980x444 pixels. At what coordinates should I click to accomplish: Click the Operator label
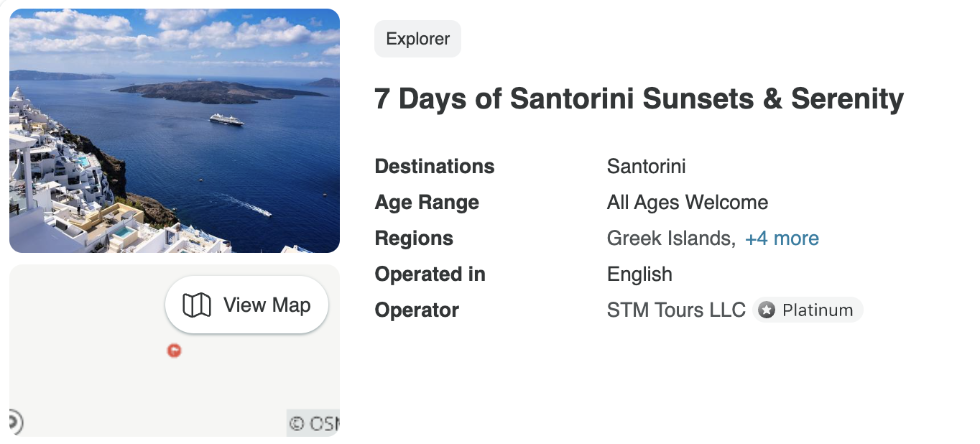click(417, 310)
